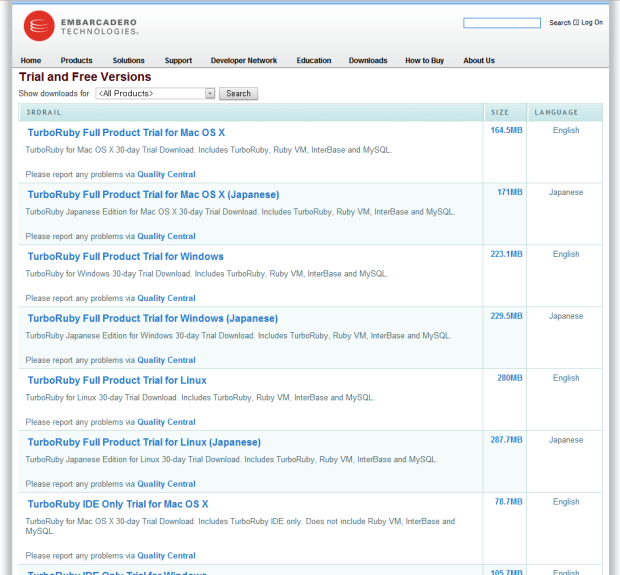Focus the top search input field
This screenshot has width=620, height=575.
point(502,23)
